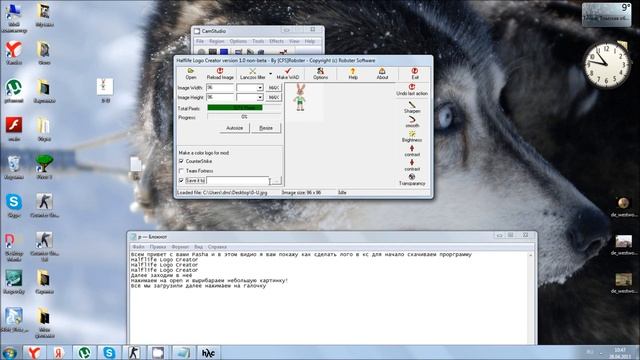Enable the Team Fortress checkbox
The width and height of the screenshot is (640, 360).
[181, 171]
